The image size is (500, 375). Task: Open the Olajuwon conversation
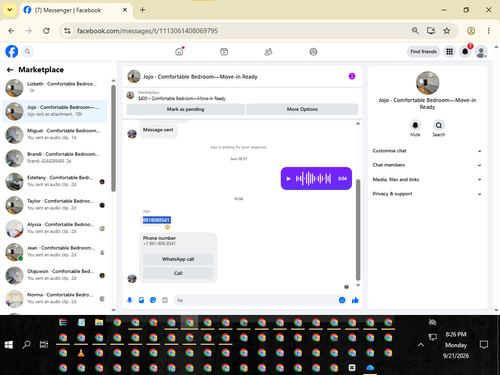point(55,275)
